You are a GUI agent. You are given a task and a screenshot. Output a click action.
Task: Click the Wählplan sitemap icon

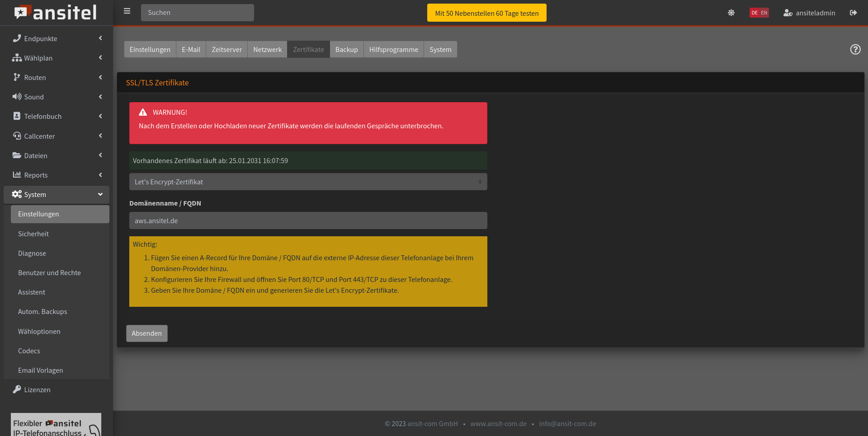tap(17, 58)
